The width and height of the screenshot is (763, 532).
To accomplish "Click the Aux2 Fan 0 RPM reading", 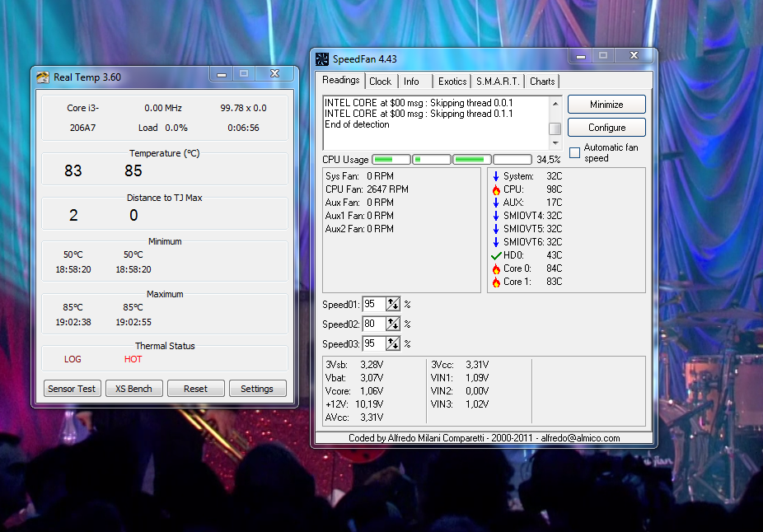I will (x=359, y=229).
